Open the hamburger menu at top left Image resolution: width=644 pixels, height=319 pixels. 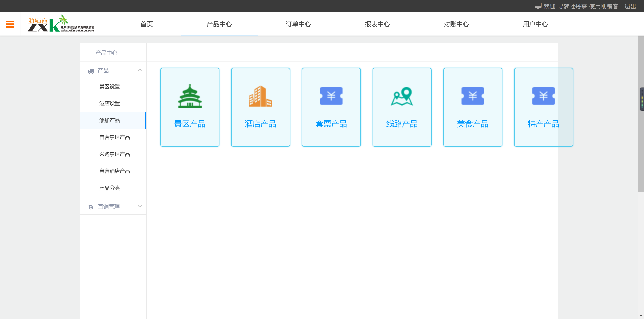(x=10, y=24)
